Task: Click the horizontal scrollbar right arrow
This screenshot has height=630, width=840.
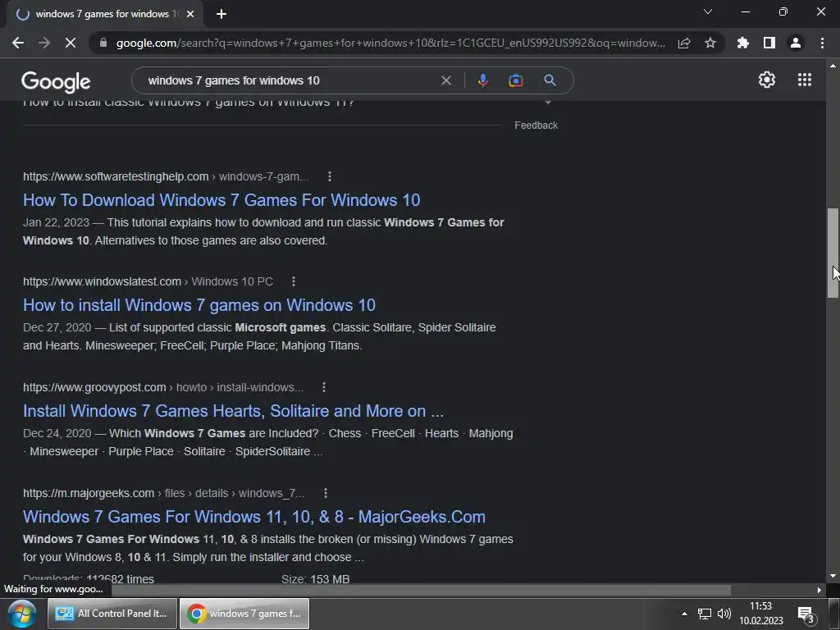Action: (x=819, y=590)
